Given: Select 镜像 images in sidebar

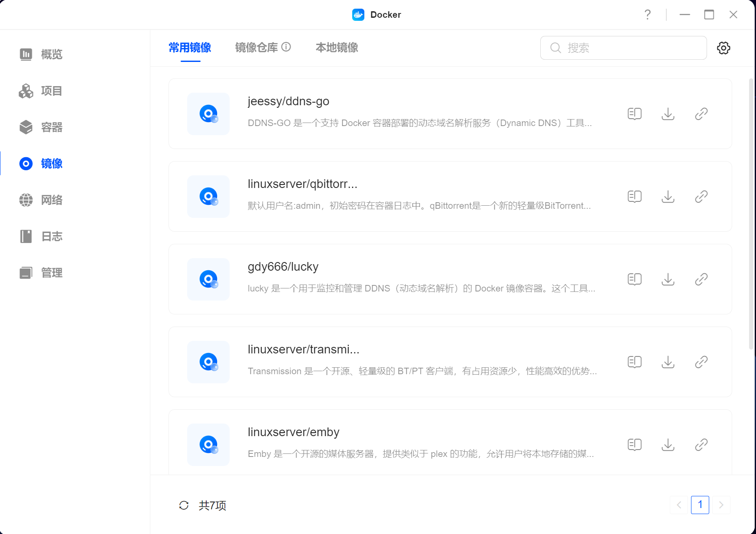Looking at the screenshot, I should tap(41, 164).
